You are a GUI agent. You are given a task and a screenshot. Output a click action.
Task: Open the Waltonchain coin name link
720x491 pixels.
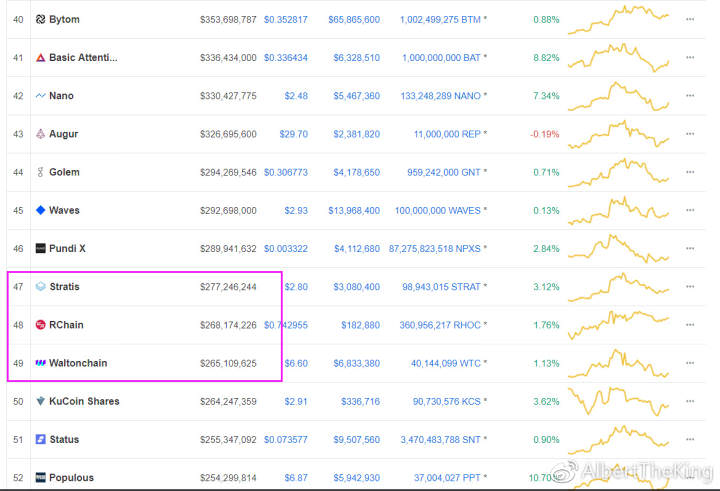click(x=78, y=363)
